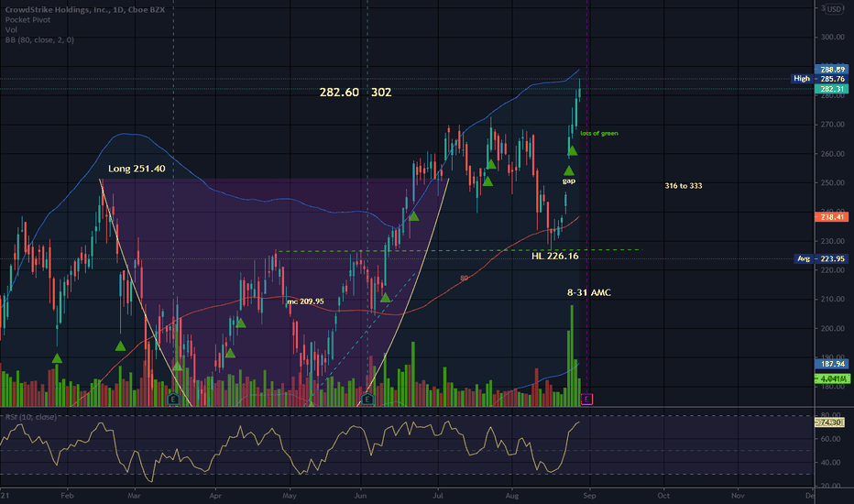
Task: Click the 'Long 251.40' annotation
Action: pos(137,169)
